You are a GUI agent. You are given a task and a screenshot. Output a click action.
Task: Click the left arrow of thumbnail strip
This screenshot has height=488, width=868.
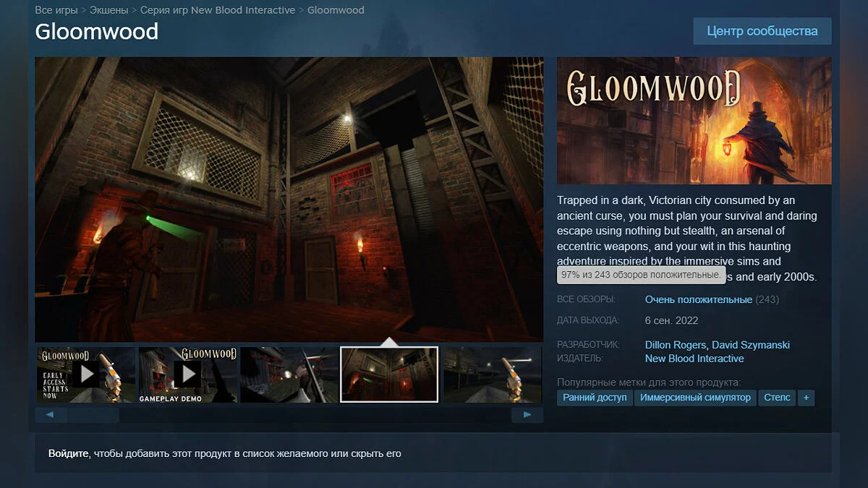(x=51, y=415)
